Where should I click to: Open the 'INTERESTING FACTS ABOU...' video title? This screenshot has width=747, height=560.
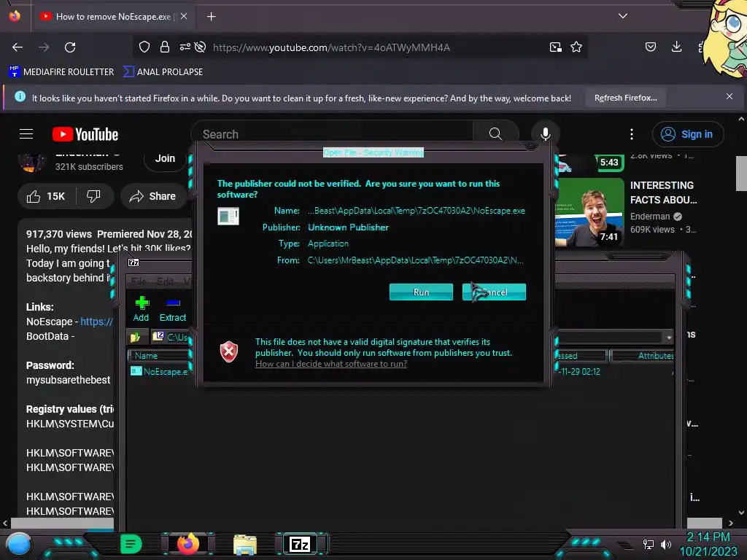[x=663, y=192]
